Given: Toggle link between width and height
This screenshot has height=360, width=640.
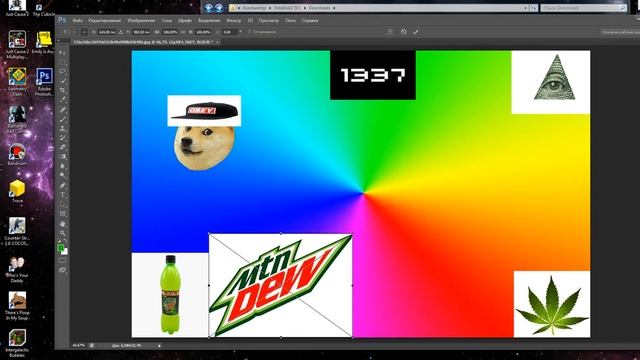Looking at the screenshot, I should click(183, 32).
